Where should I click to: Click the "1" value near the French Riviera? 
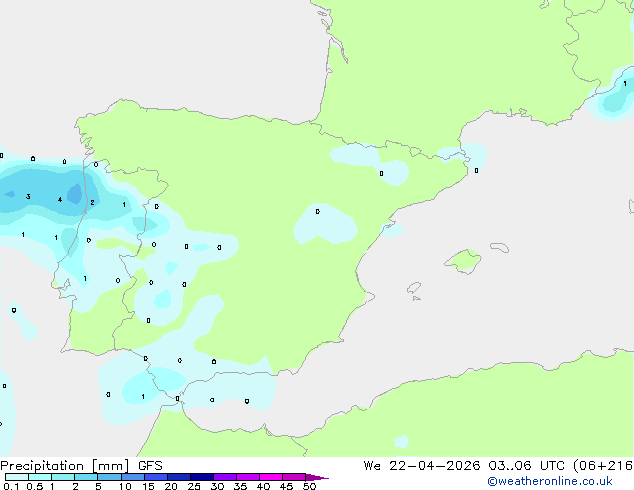click(x=625, y=84)
